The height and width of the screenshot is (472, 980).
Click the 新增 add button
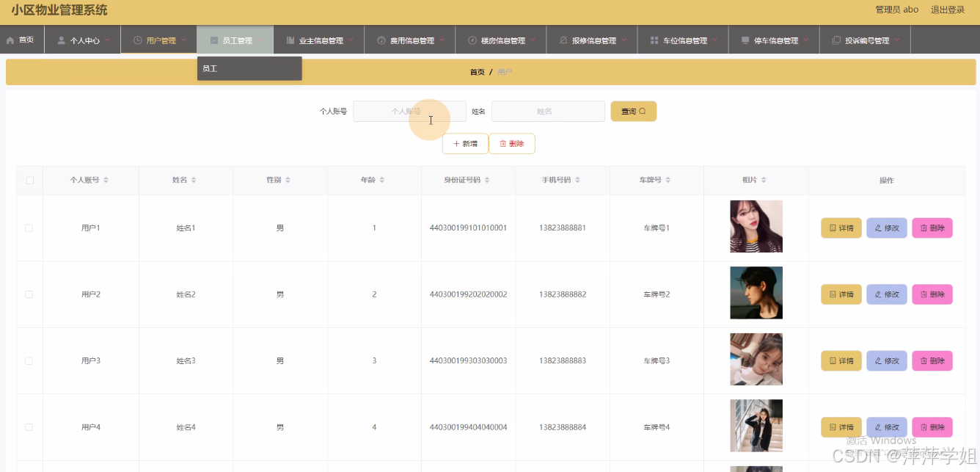point(465,144)
